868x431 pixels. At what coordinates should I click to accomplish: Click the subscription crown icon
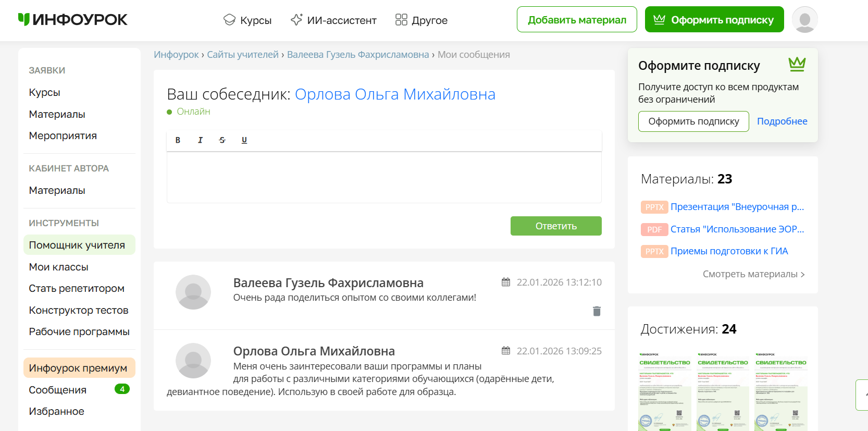click(797, 65)
